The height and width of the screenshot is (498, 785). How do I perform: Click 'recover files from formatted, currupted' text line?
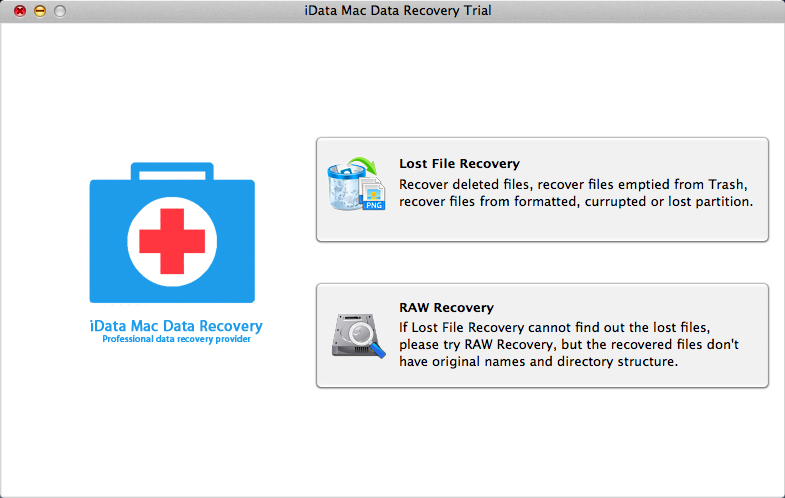[x=575, y=202]
